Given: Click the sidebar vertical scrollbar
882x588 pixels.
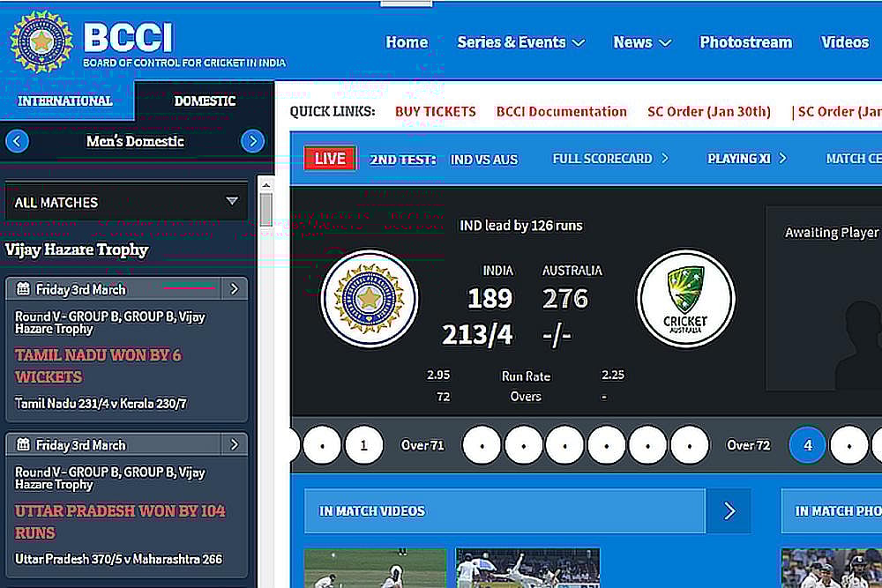Looking at the screenshot, I should (x=265, y=210).
